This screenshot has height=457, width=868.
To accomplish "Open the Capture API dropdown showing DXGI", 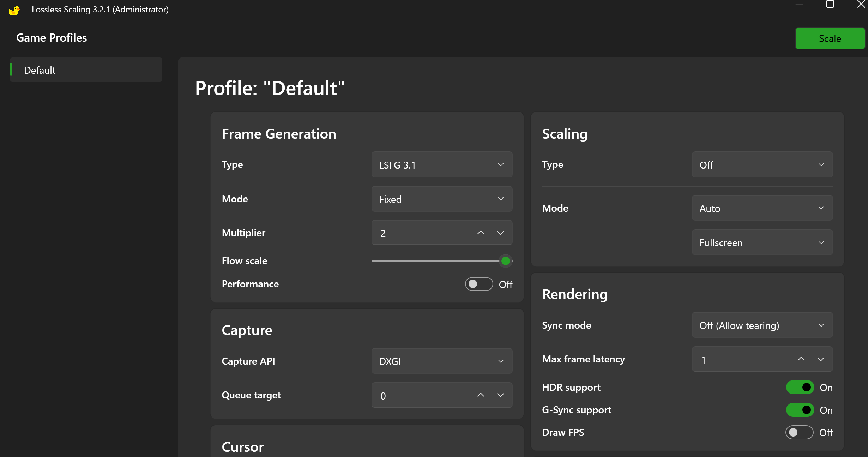I will click(442, 361).
